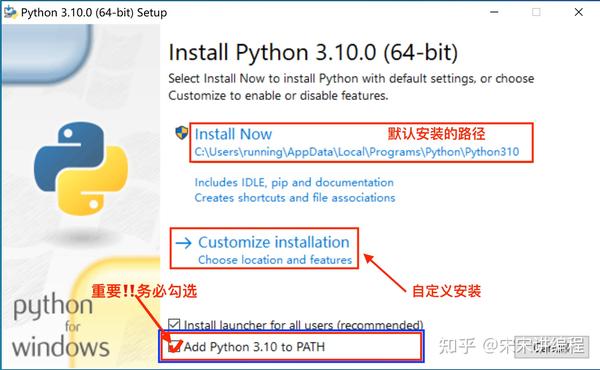Minimize the Python Setup window
Screen dimensions: 600x370
pyautogui.click(x=494, y=12)
